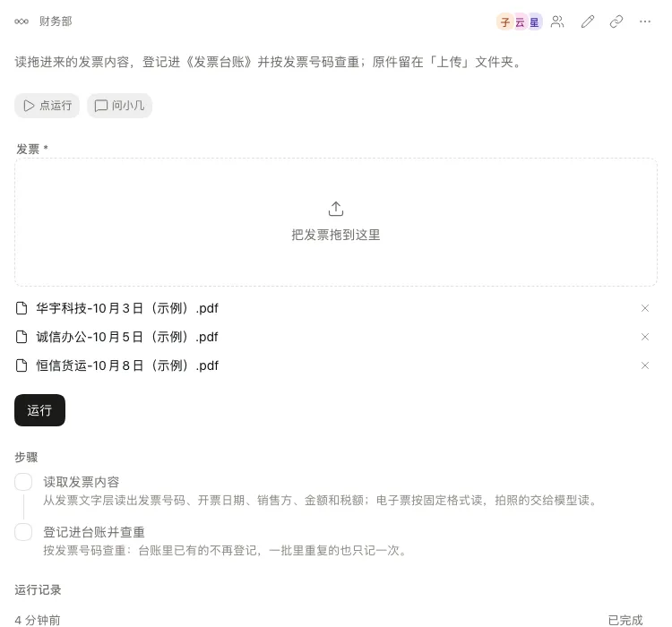Open the members sharing icon
Screen dimensions: 672x627
(557, 21)
